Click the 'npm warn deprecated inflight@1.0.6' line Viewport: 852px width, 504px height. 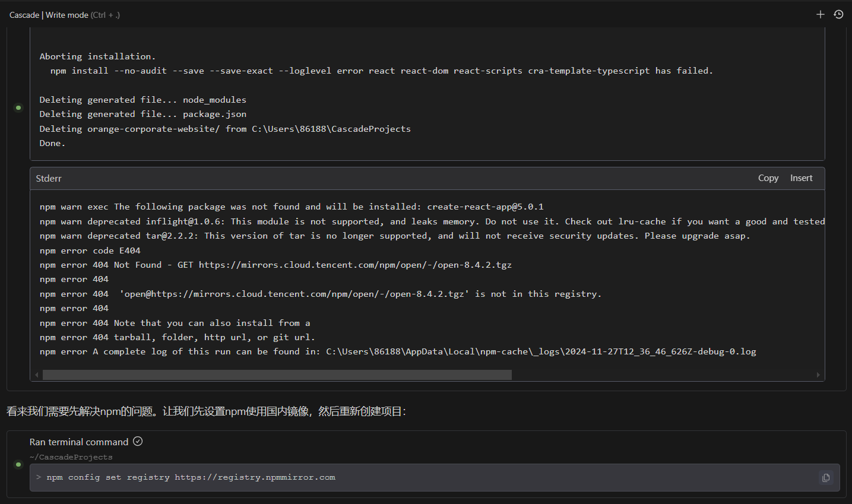432,221
